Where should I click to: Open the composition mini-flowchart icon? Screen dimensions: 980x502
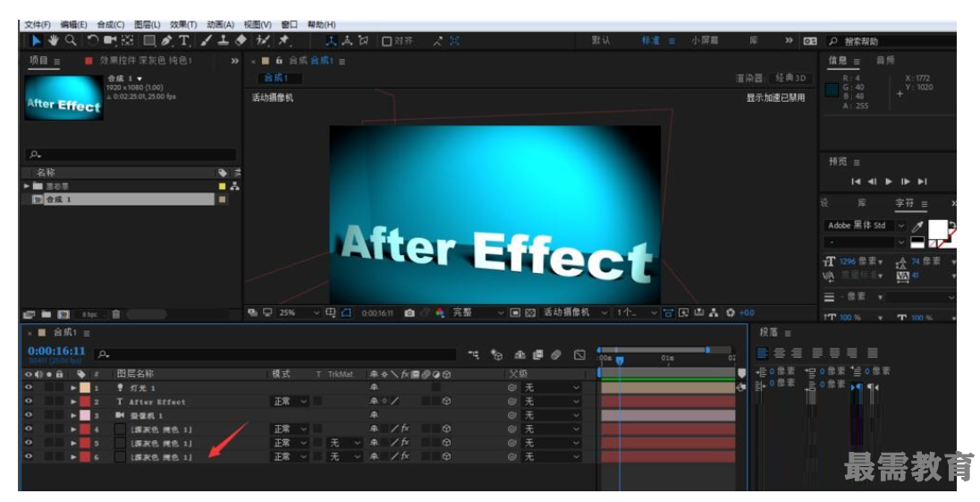click(x=473, y=354)
